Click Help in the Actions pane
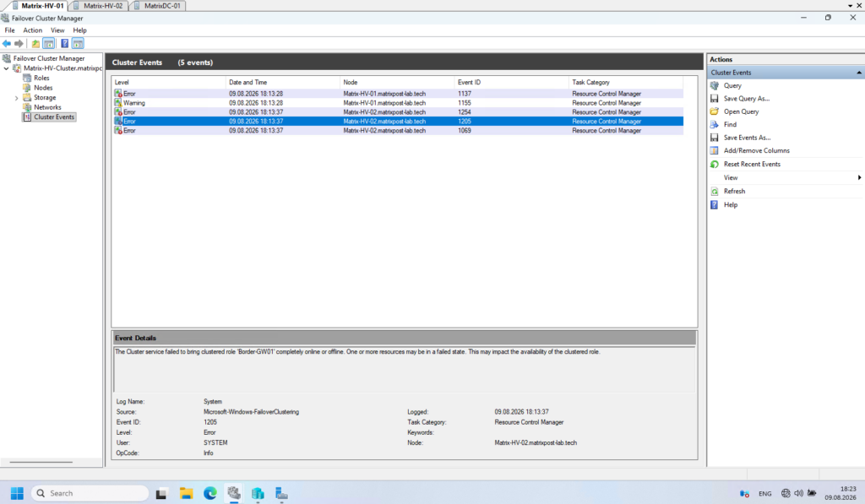865x504 pixels. tap(731, 204)
